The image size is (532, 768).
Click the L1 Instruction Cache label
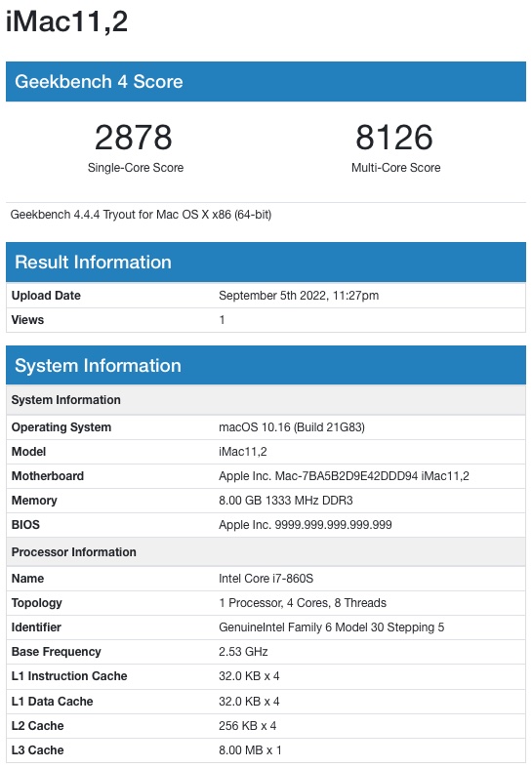(x=69, y=676)
